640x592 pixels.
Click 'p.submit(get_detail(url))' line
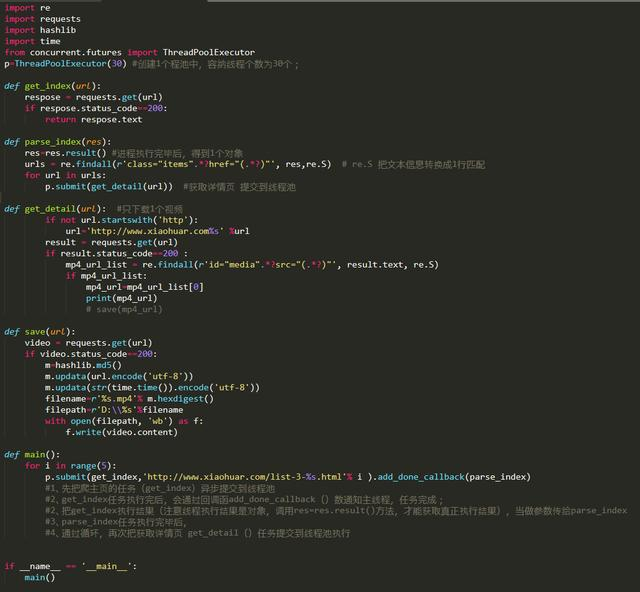tap(170, 187)
